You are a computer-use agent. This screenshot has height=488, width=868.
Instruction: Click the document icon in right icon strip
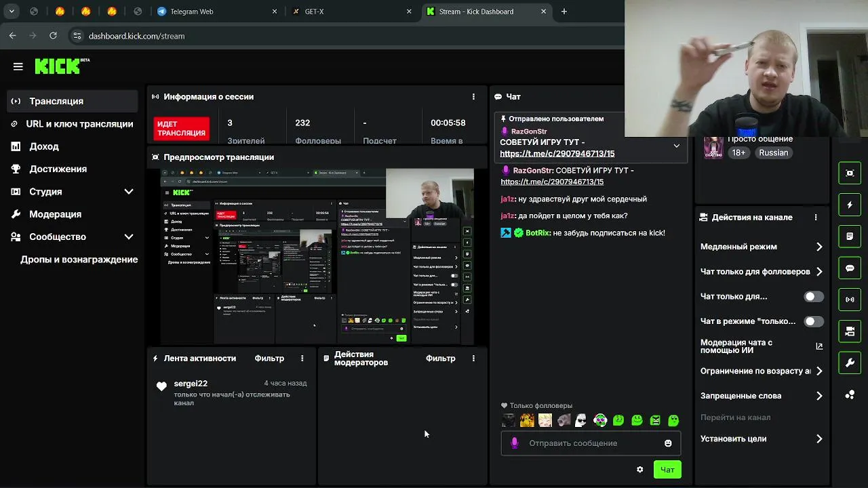(850, 237)
